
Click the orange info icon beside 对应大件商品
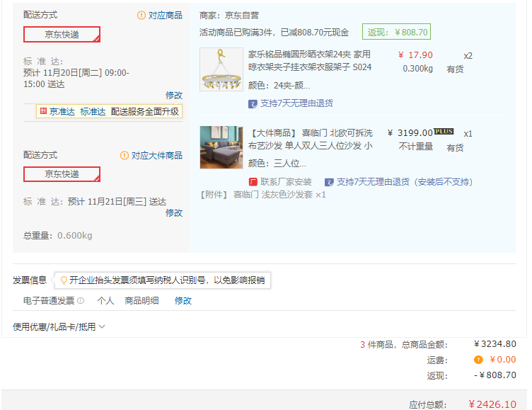[x=125, y=156]
